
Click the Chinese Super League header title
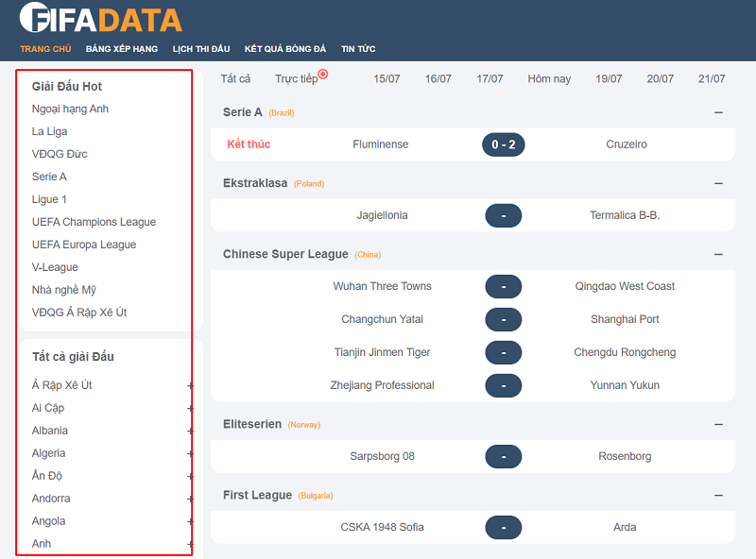(285, 254)
